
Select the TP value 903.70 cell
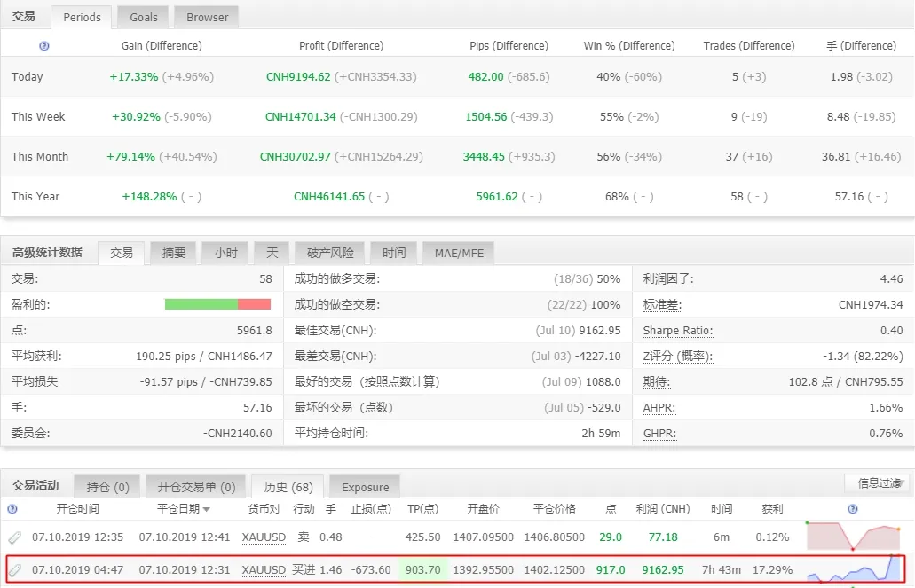point(423,570)
